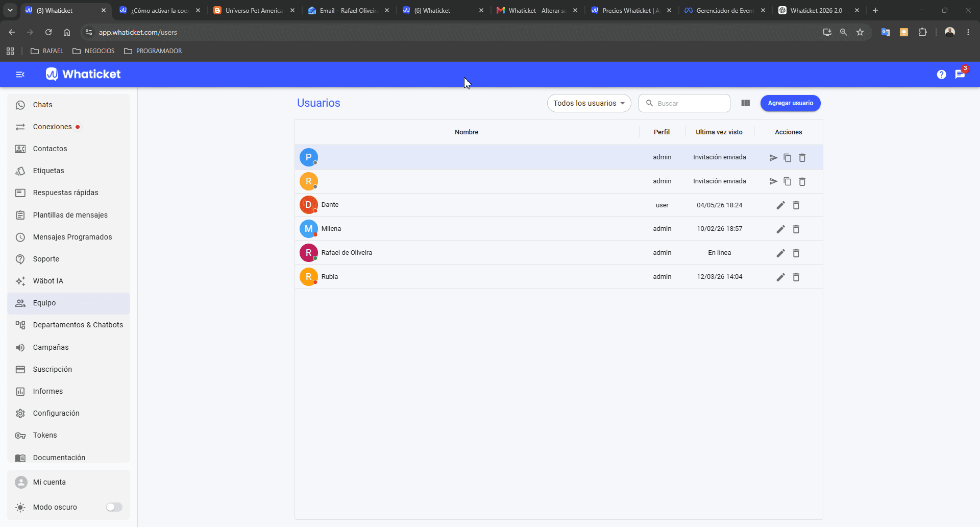Open the browser extensions puzzle icon
Image resolution: width=980 pixels, height=527 pixels.
922,32
